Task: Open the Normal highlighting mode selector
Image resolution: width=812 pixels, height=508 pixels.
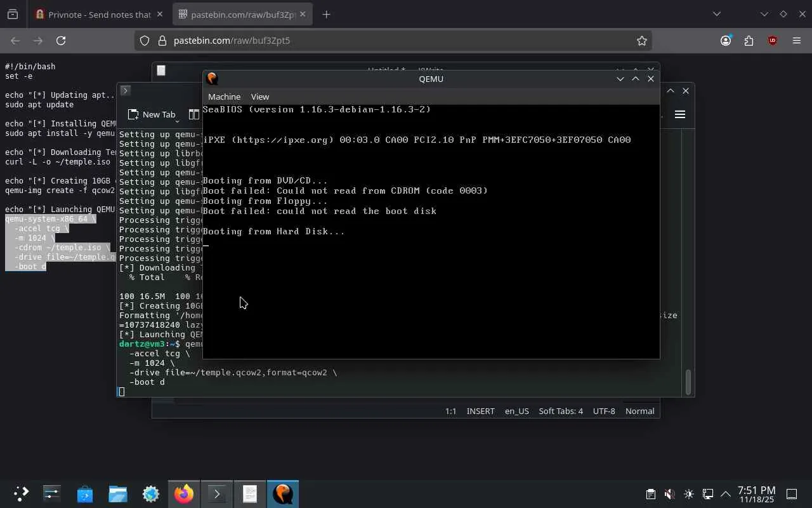Action: pyautogui.click(x=639, y=411)
